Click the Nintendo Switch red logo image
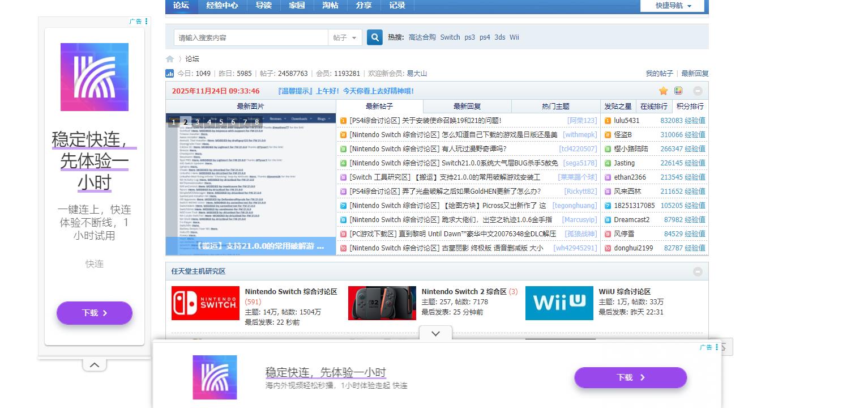 [x=205, y=303]
